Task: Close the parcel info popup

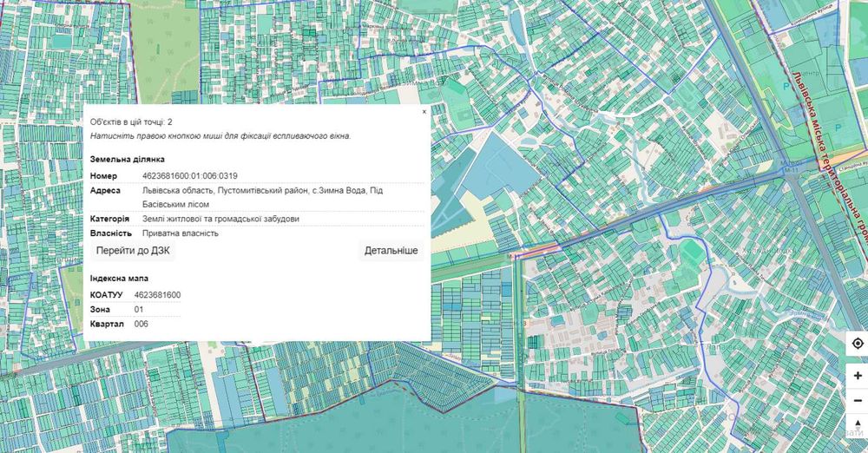Action: (x=424, y=111)
